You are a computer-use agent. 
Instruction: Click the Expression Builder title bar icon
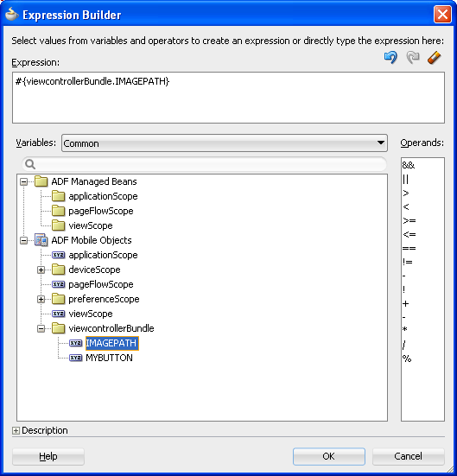12,15
